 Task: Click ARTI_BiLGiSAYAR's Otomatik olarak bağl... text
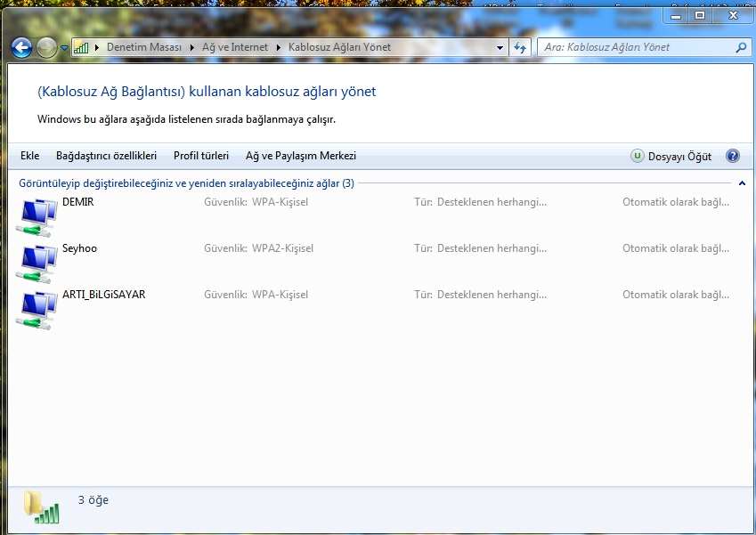click(676, 295)
